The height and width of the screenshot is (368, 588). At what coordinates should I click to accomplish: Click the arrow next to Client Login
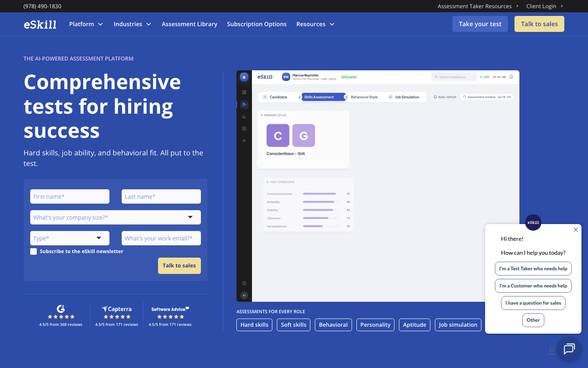pyautogui.click(x=562, y=6)
